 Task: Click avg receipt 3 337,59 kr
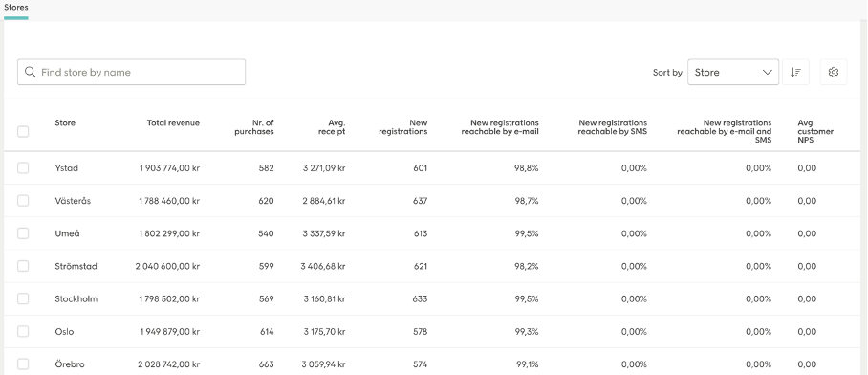(324, 233)
